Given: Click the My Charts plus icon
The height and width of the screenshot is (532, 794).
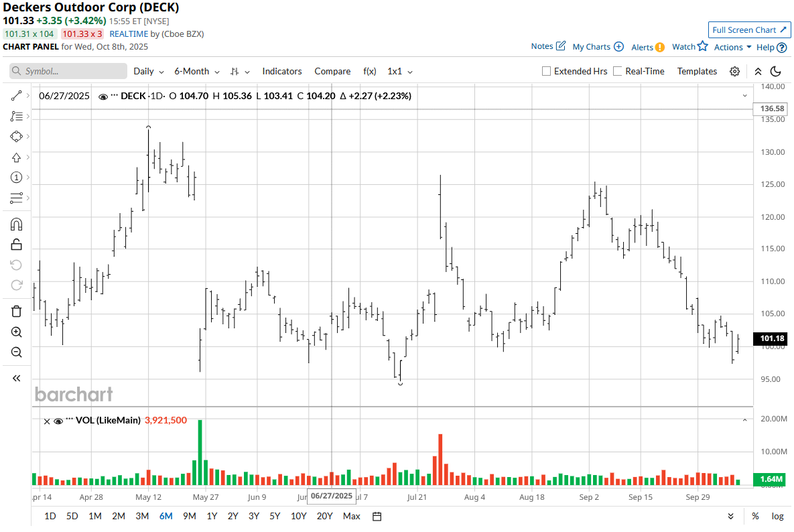Looking at the screenshot, I should (x=619, y=47).
